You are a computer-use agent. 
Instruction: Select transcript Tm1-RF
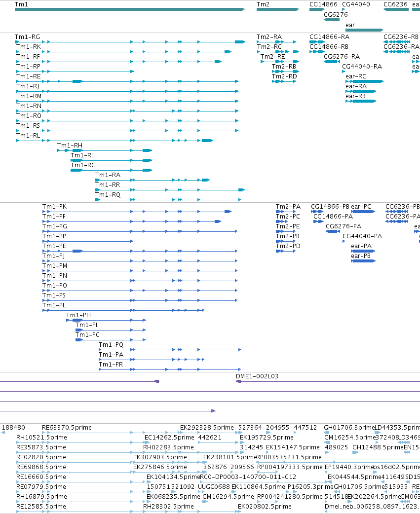(28, 56)
